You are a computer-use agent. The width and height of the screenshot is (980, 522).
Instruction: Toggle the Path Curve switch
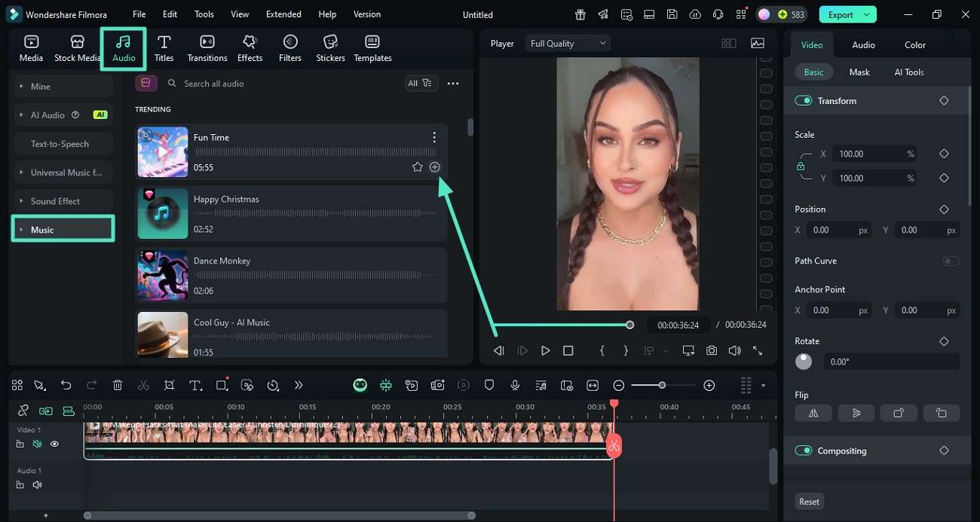click(951, 261)
